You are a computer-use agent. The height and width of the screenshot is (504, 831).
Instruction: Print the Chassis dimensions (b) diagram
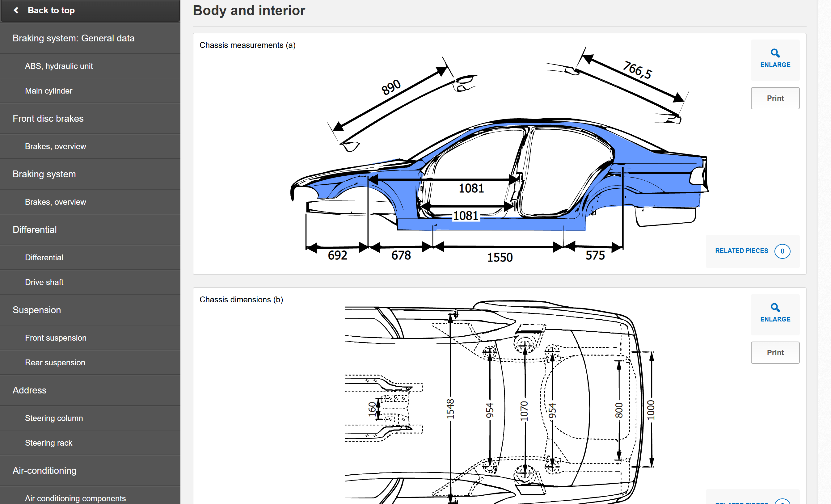tap(775, 353)
